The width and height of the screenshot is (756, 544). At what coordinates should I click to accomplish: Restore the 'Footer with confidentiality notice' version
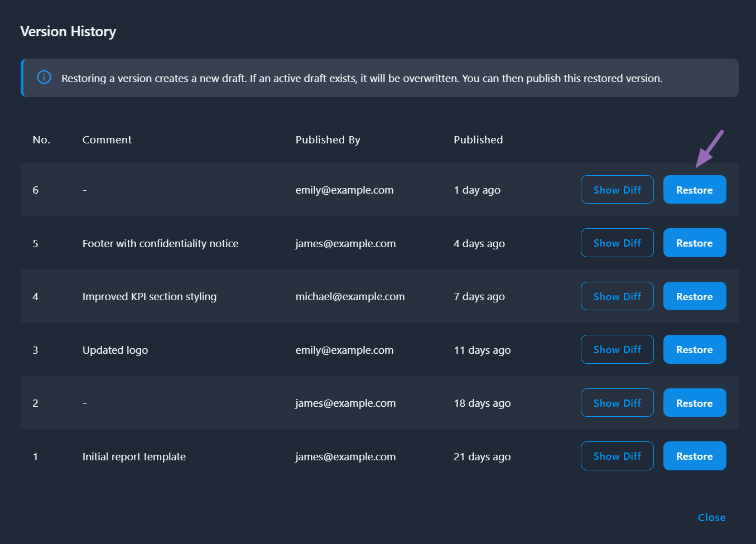(695, 243)
